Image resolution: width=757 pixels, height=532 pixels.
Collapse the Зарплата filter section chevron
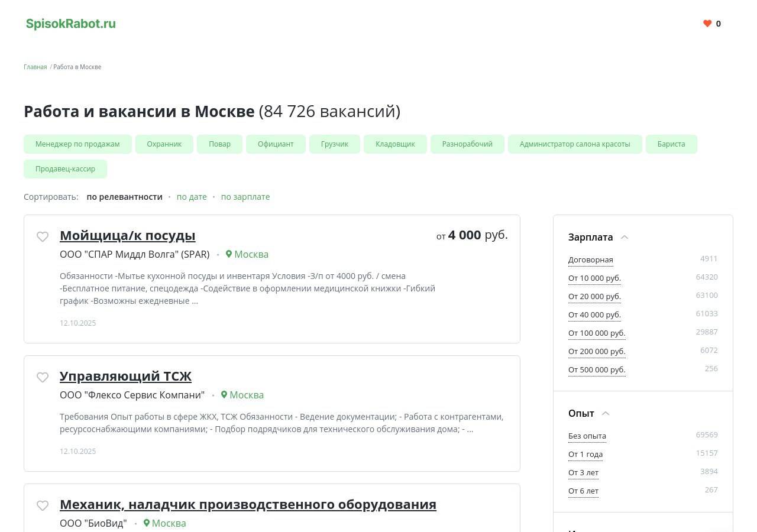[625, 237]
